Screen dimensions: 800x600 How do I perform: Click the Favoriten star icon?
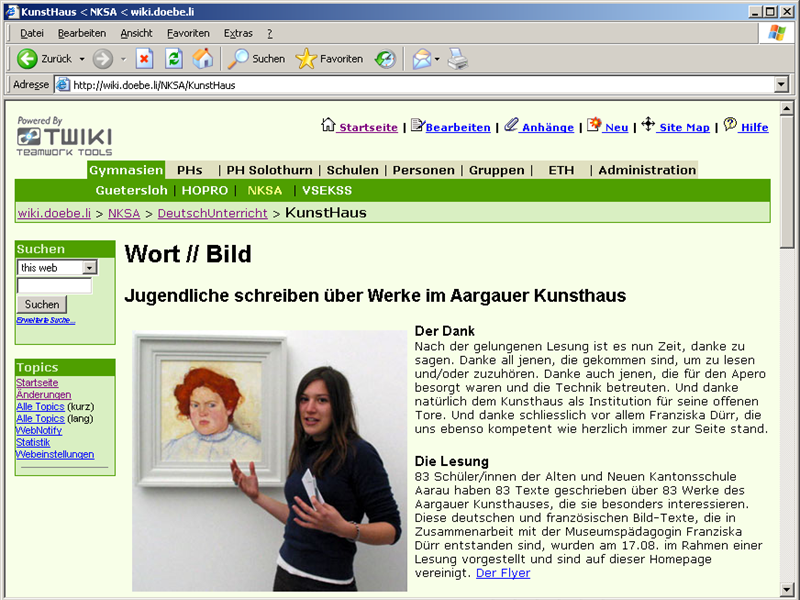coord(306,59)
